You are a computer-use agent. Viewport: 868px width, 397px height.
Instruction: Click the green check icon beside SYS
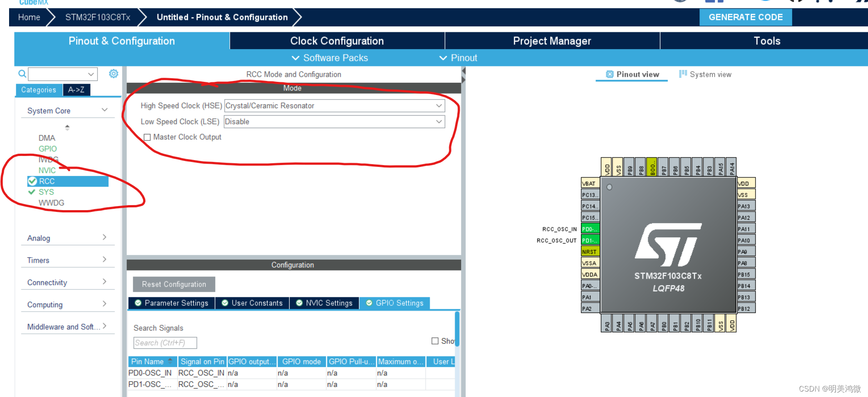coord(32,192)
